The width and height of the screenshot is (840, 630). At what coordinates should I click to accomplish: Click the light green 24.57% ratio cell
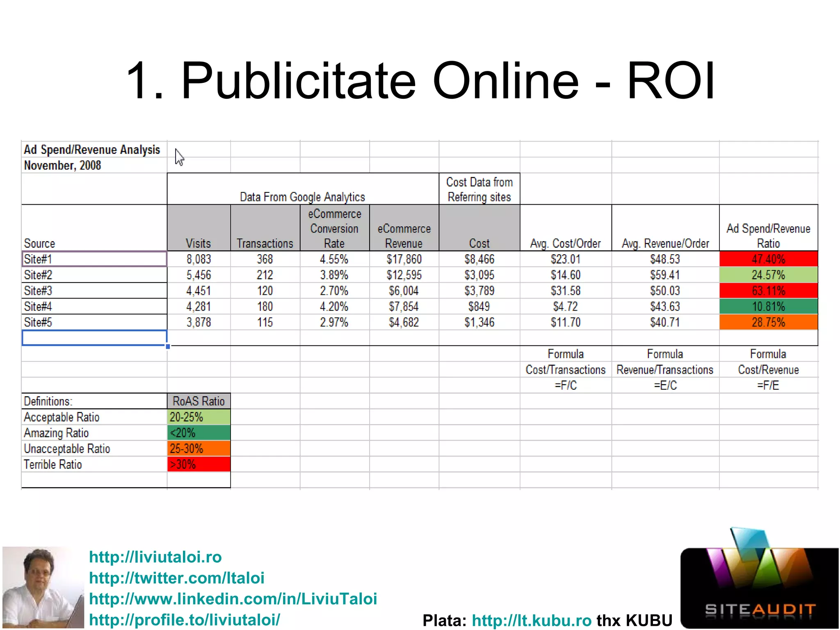click(768, 275)
